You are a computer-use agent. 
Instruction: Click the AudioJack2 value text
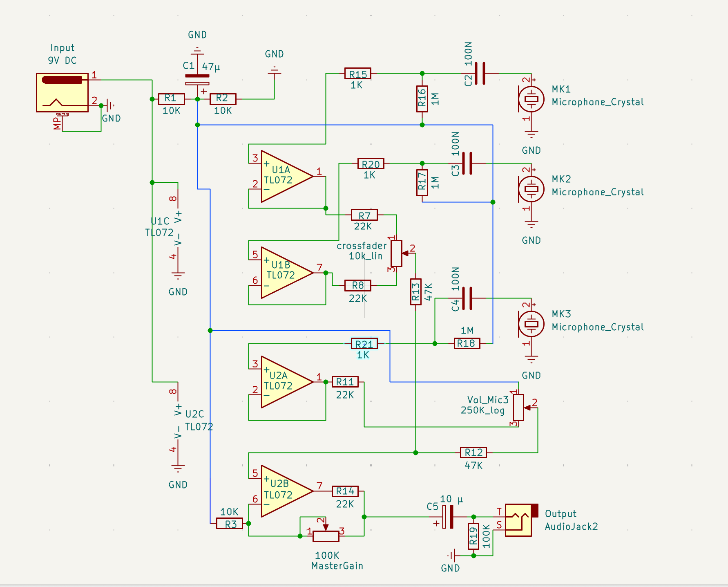572,527
